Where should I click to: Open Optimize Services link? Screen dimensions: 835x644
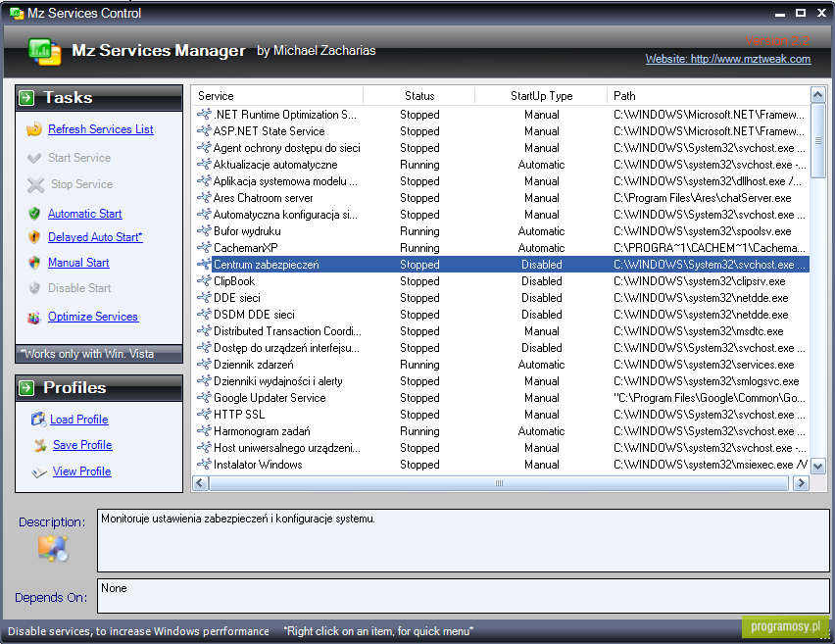[93, 317]
